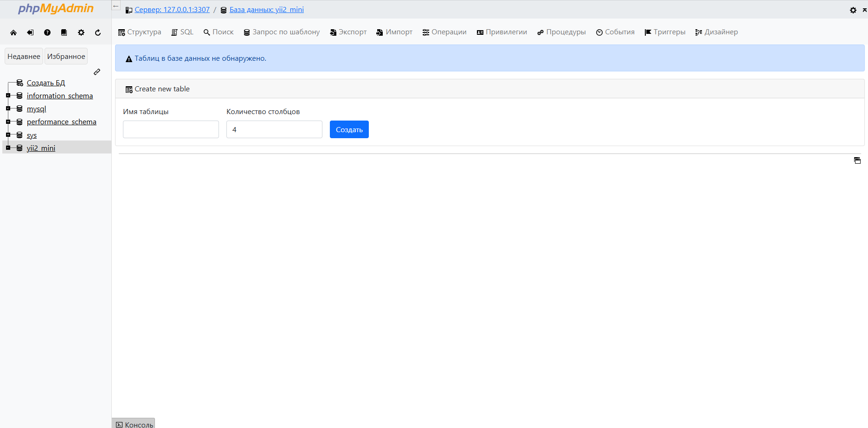Image resolution: width=868 pixels, height=428 pixels.
Task: Click the log out door icon
Action: coord(30,32)
